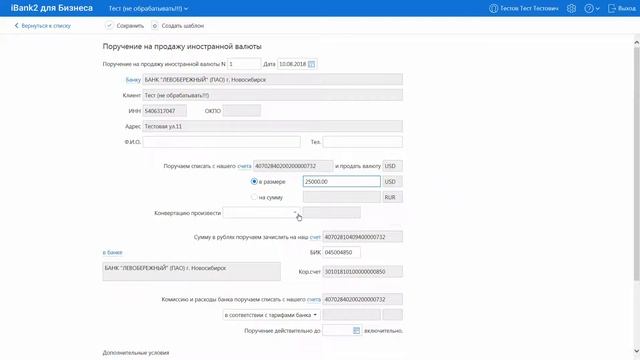
Task: Click the Тел. input field
Action: pos(362,142)
